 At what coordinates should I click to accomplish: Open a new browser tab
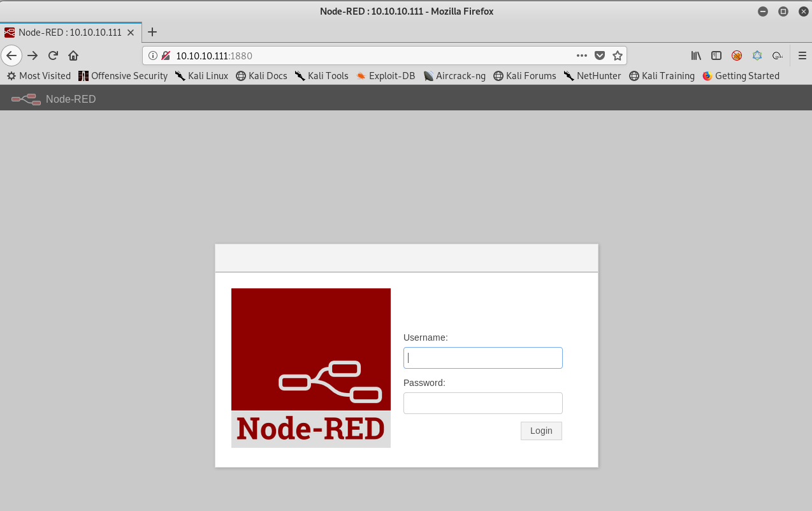pyautogui.click(x=152, y=32)
